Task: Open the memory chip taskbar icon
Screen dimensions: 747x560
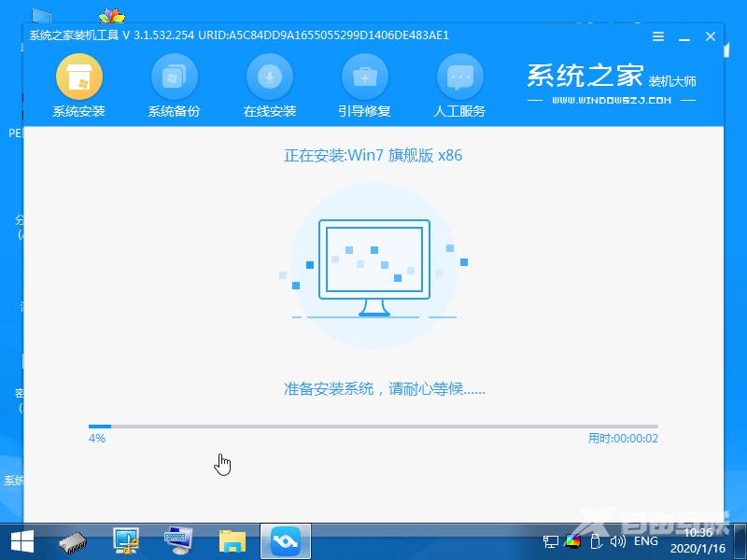Action: tap(73, 542)
